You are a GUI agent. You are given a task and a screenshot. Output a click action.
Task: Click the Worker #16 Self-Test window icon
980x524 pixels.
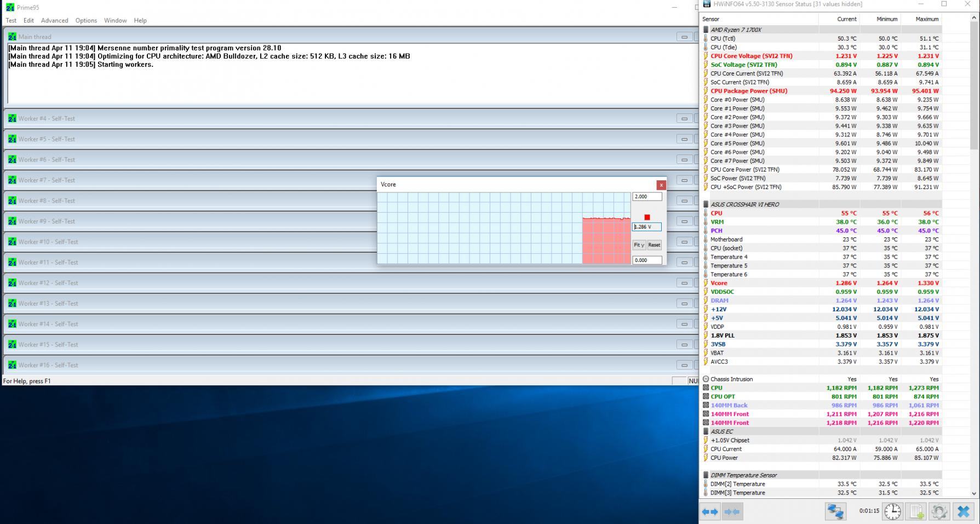(x=12, y=365)
